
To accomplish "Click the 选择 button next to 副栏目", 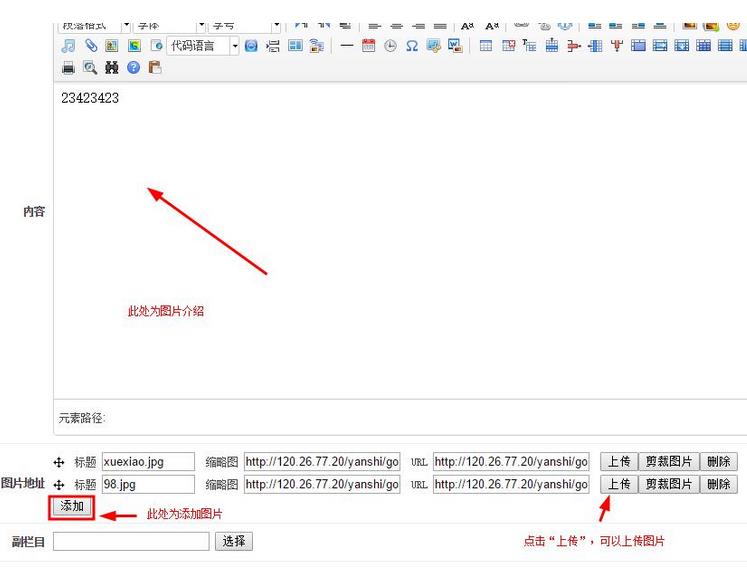I will tap(234, 541).
